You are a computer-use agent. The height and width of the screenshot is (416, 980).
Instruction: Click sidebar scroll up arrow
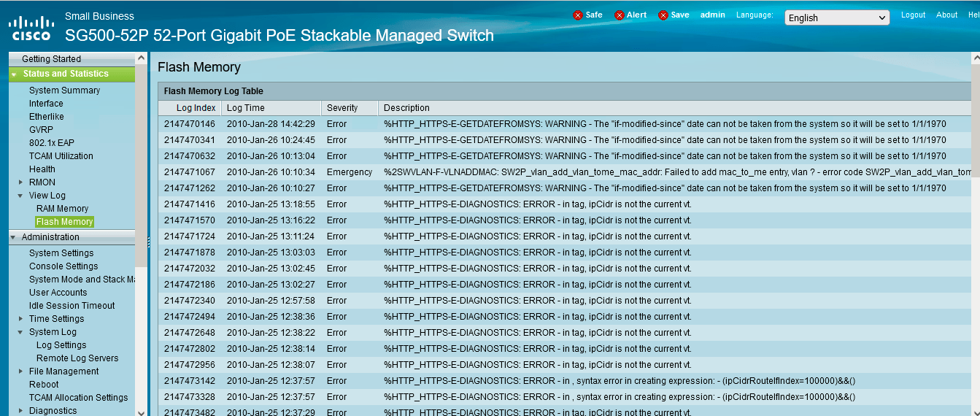click(141, 57)
